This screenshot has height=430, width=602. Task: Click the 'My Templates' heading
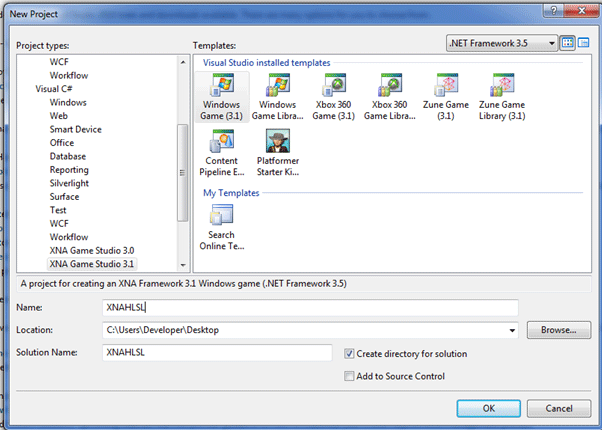(231, 193)
